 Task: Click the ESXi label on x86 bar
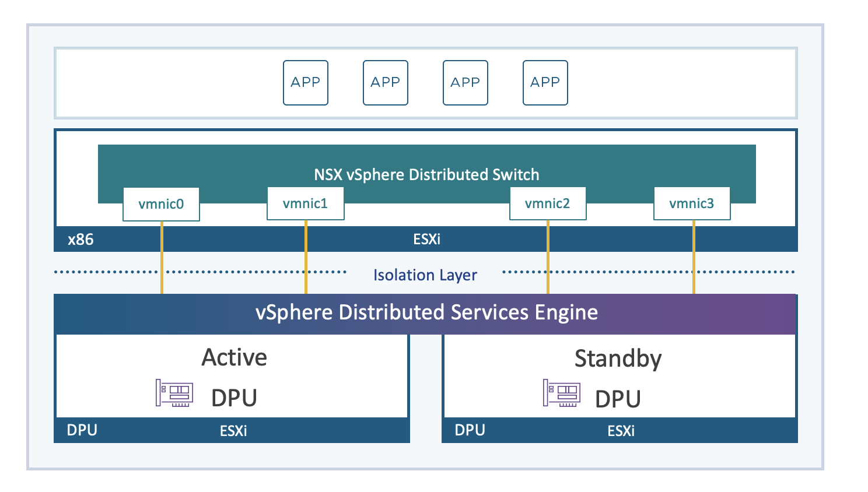click(426, 240)
